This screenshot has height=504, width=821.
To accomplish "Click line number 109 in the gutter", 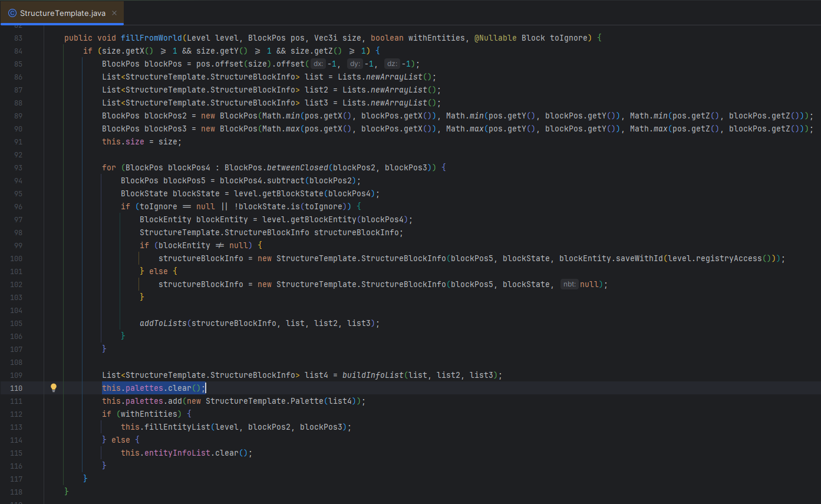I will (16, 375).
